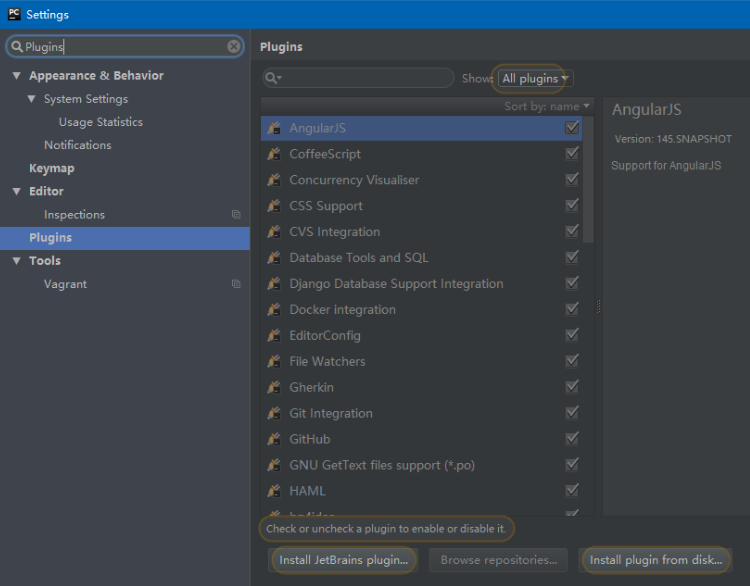Click the CSS Support plugin icon

coord(274,206)
